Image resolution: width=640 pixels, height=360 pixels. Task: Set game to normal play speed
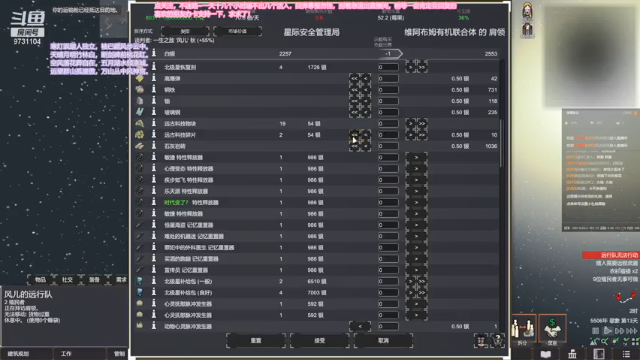click(607, 331)
